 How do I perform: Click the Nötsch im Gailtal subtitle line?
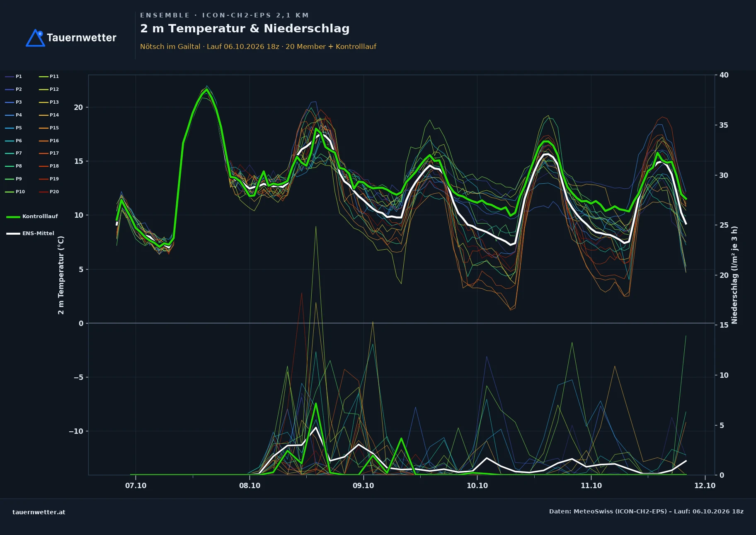(258, 46)
